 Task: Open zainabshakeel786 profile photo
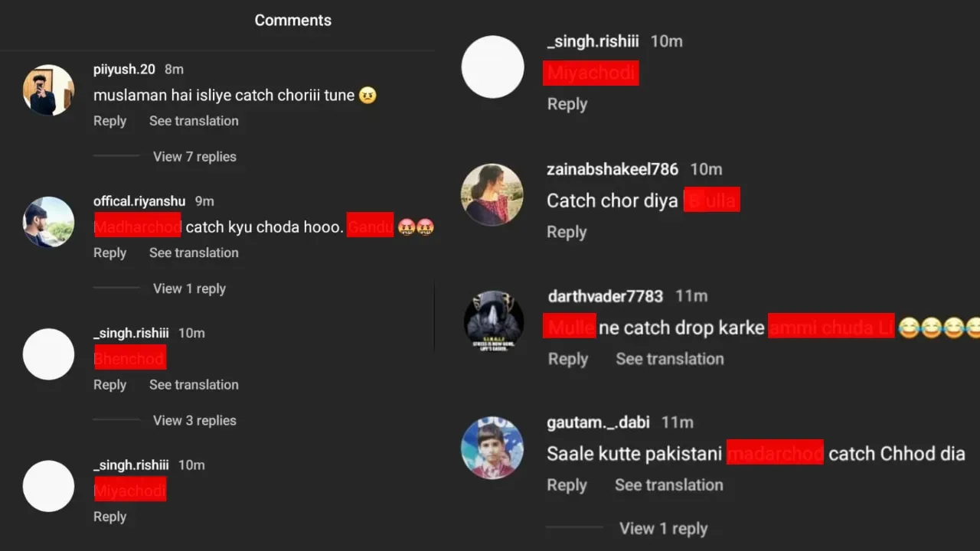coord(492,194)
